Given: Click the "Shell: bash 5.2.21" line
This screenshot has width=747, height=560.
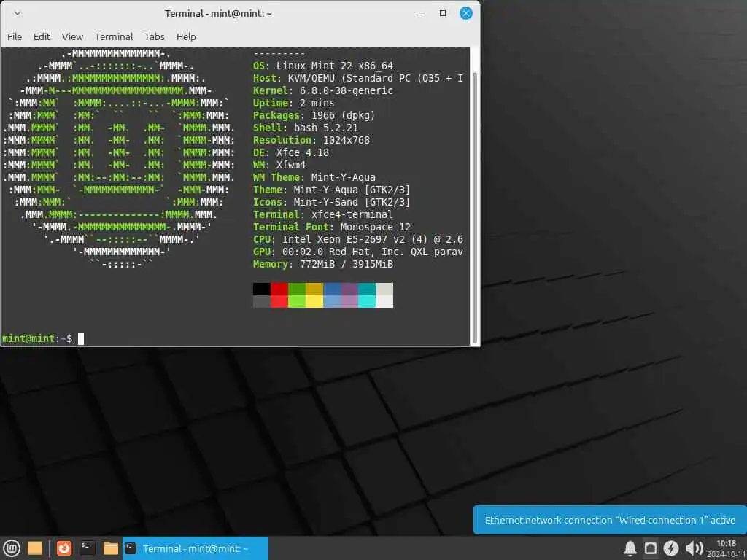Looking at the screenshot, I should tap(306, 128).
